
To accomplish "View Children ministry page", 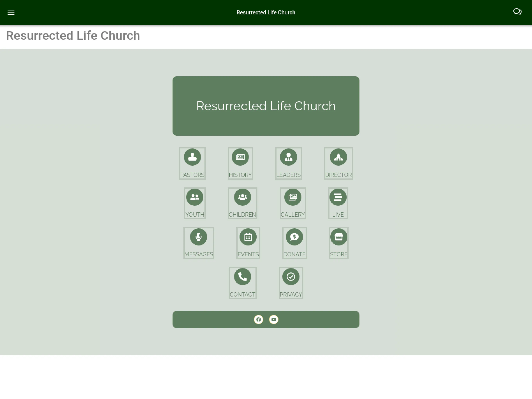I will coord(242,203).
